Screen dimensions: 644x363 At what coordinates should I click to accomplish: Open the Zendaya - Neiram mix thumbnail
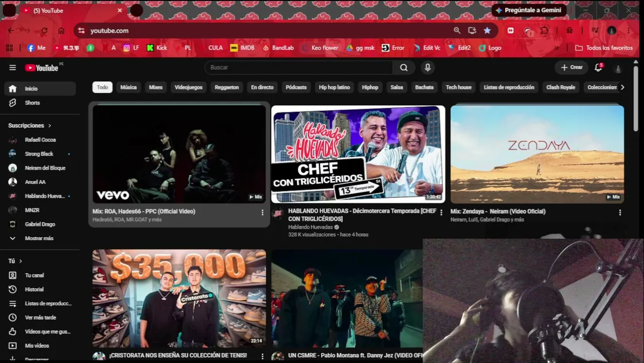pos(537,154)
